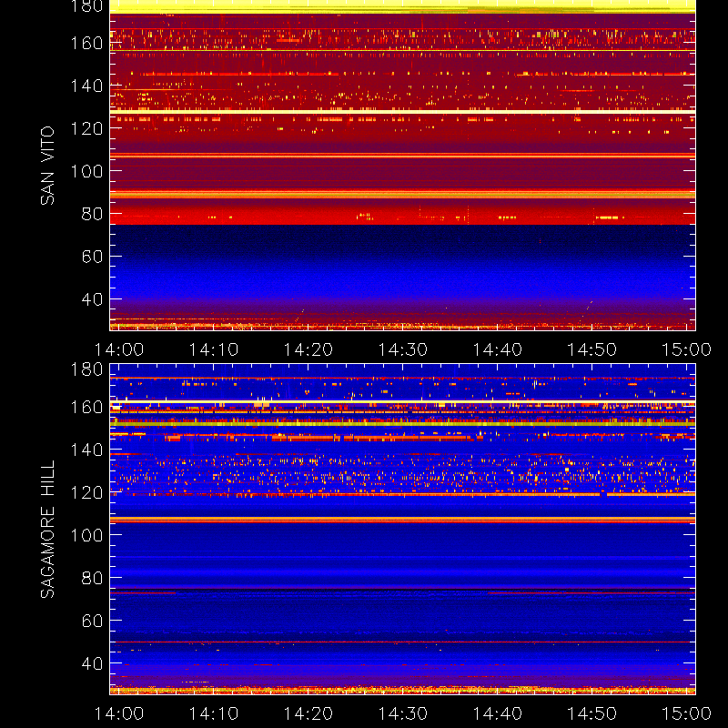Select the 160 tick label on San Vito axis
The width and height of the screenshot is (728, 728).
point(86,43)
